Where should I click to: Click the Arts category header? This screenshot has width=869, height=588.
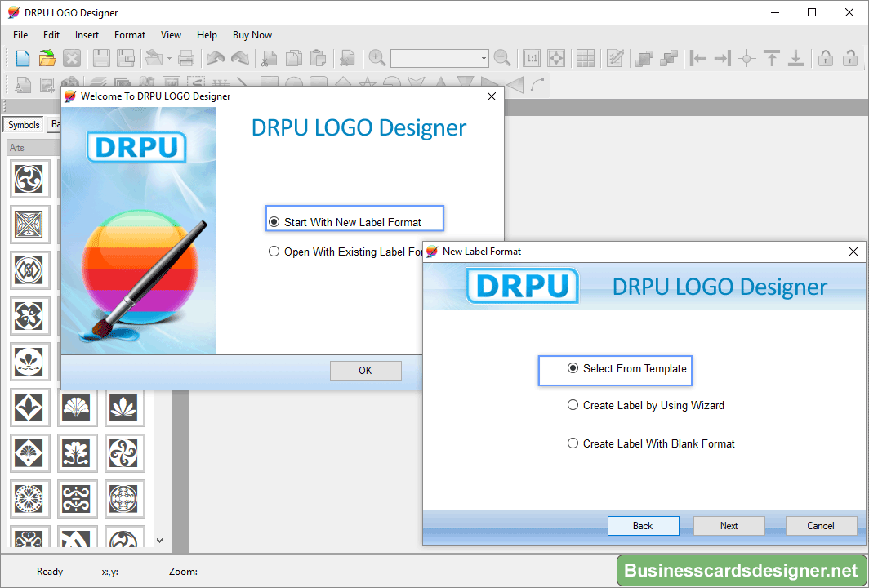coord(34,148)
